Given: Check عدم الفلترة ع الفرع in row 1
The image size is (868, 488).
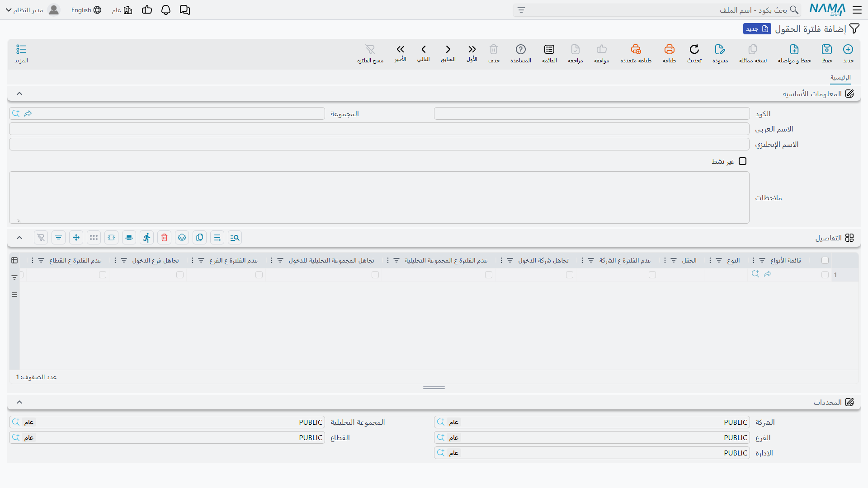Looking at the screenshot, I should click(259, 275).
